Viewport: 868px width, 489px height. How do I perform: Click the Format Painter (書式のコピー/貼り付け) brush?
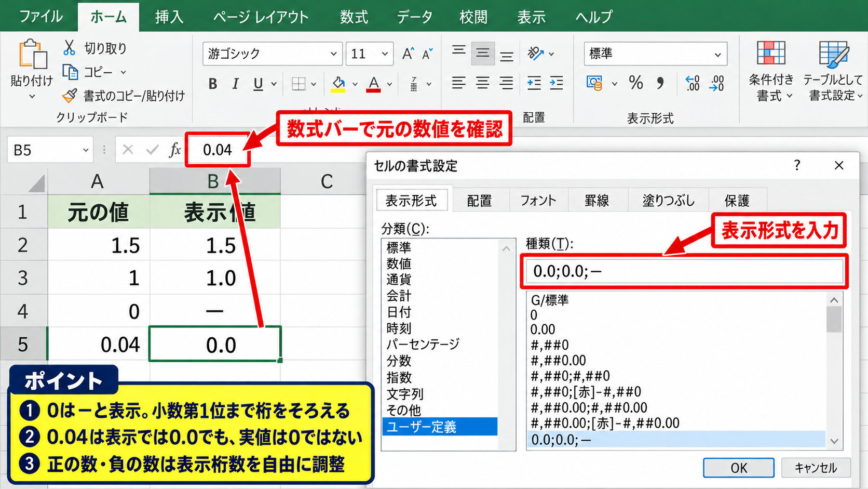pyautogui.click(x=70, y=96)
